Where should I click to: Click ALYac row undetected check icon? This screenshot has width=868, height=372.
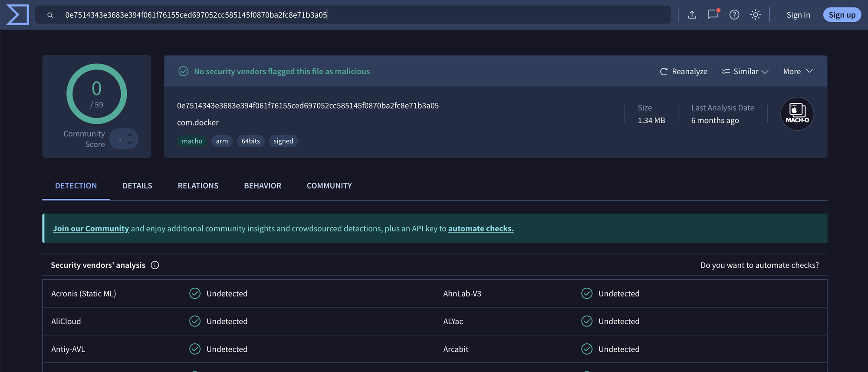[587, 321]
